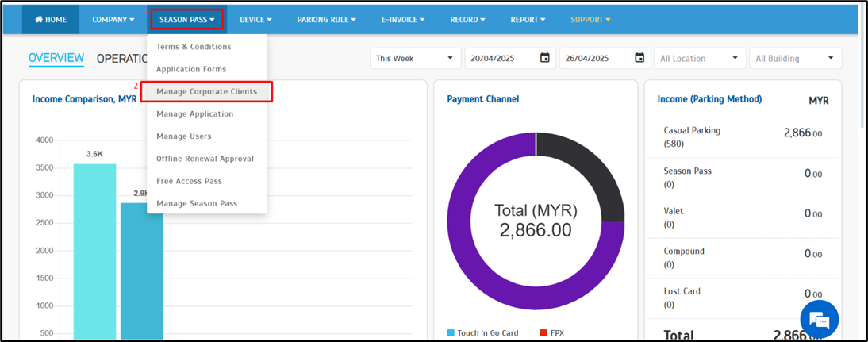Click Income (Parking Method) heading
The height and width of the screenshot is (342, 868).
(x=709, y=99)
